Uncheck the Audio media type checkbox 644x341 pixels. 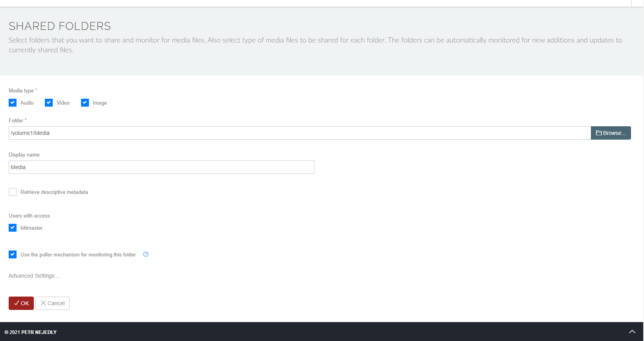click(x=13, y=103)
